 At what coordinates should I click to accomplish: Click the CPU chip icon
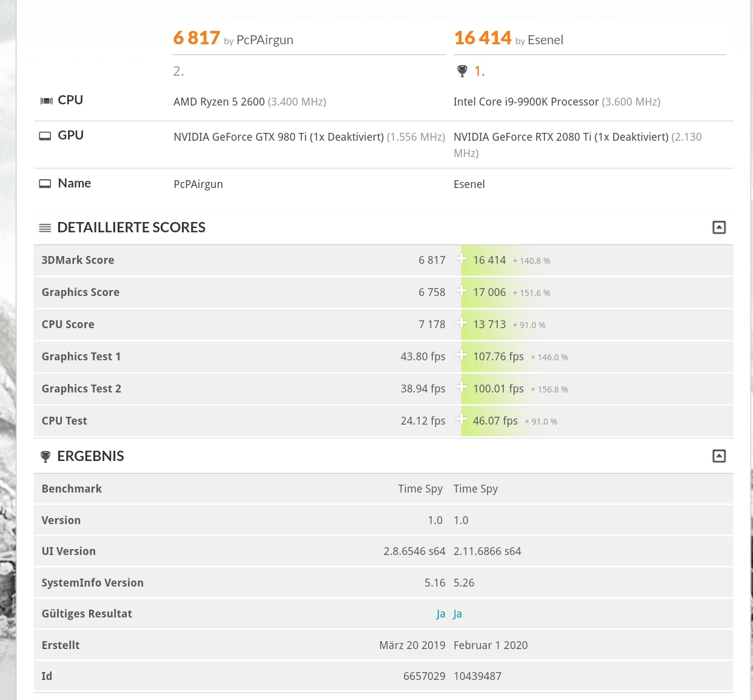tap(46, 101)
